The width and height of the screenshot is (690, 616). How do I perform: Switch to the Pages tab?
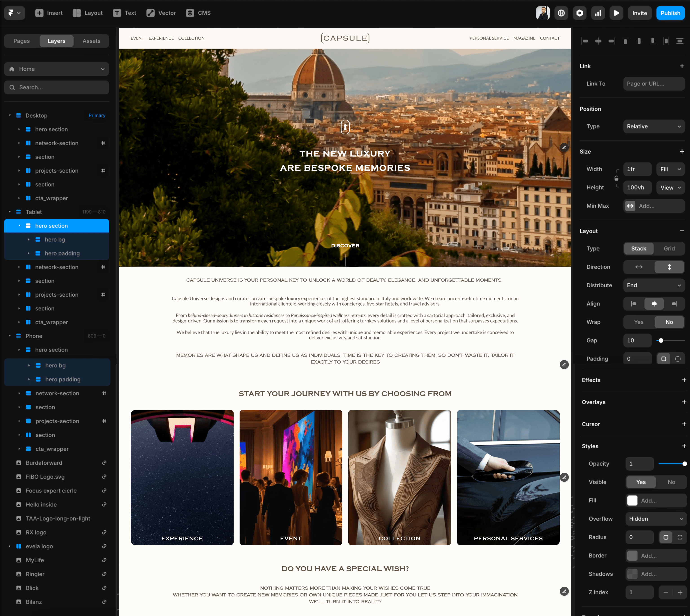pos(21,41)
